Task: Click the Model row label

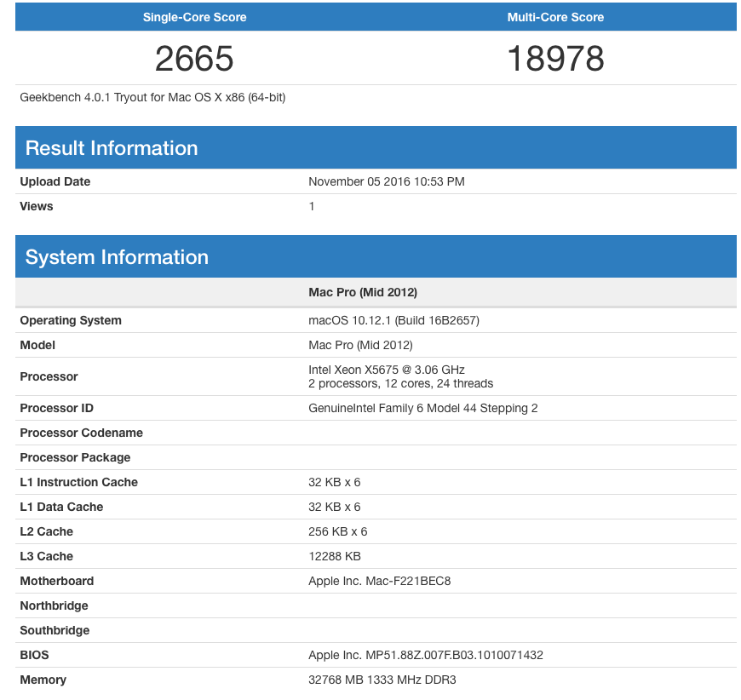Action: pyautogui.click(x=37, y=345)
